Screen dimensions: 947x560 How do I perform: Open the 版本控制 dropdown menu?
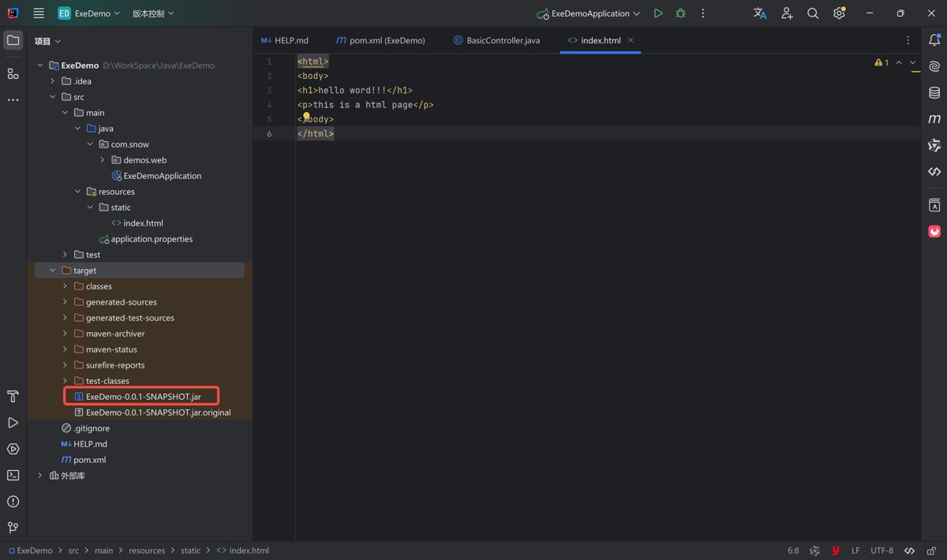tap(152, 13)
